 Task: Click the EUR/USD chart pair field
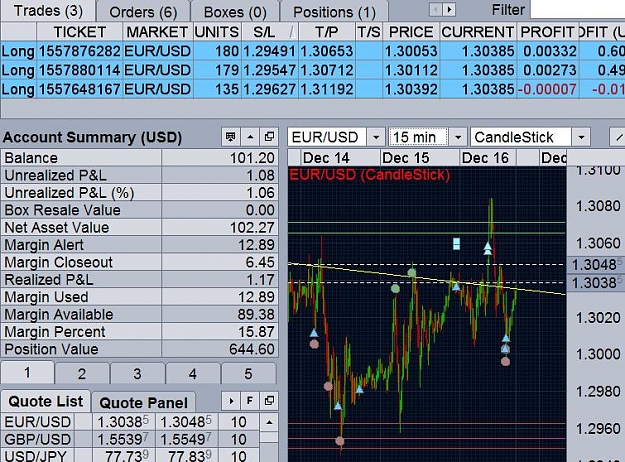pyautogui.click(x=327, y=138)
